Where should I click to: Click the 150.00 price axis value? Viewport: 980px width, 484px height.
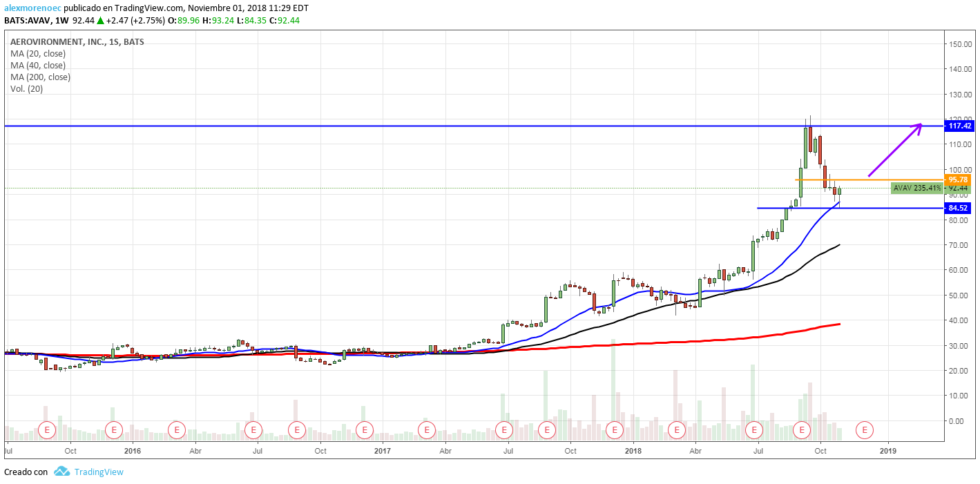(960, 44)
